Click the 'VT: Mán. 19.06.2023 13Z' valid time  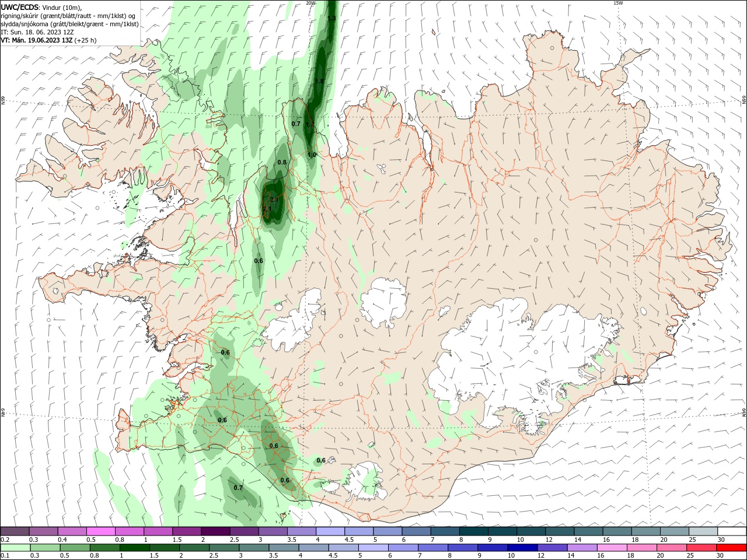click(x=37, y=40)
